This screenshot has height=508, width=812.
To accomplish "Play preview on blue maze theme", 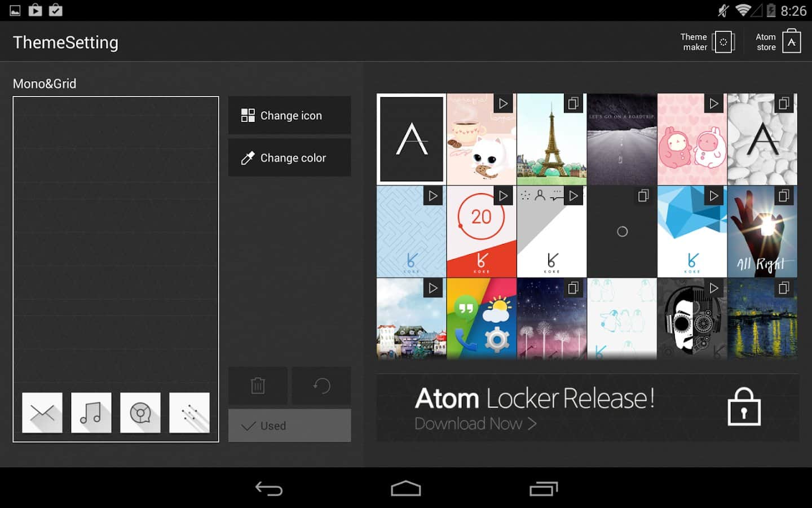I will click(x=433, y=196).
